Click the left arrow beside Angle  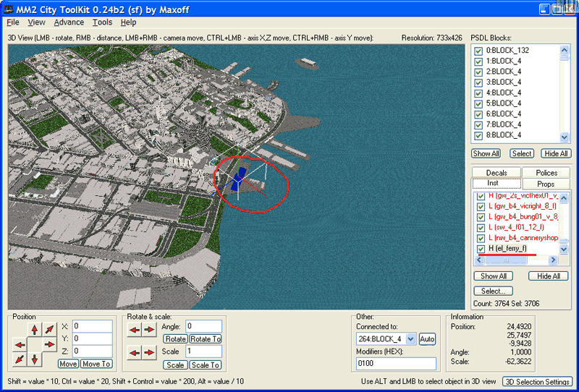[x=135, y=330]
